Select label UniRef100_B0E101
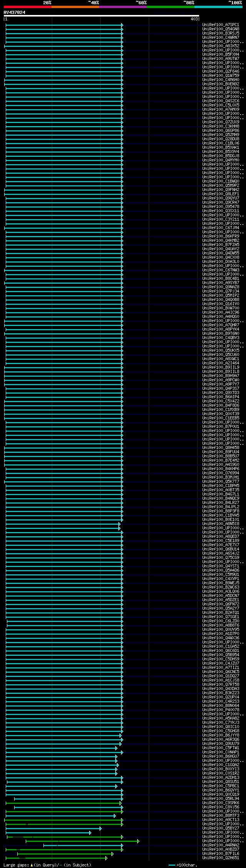 pos(221,519)
